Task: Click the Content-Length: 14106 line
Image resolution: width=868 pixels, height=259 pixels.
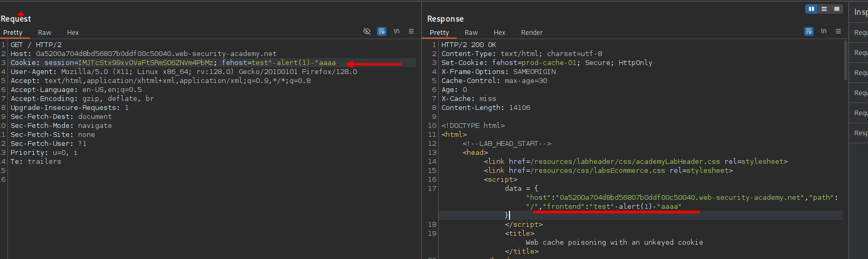Action: pyautogui.click(x=486, y=108)
